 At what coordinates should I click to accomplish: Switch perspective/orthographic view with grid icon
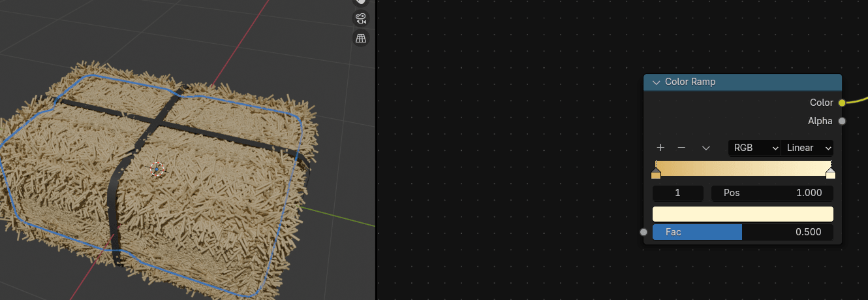pyautogui.click(x=360, y=39)
